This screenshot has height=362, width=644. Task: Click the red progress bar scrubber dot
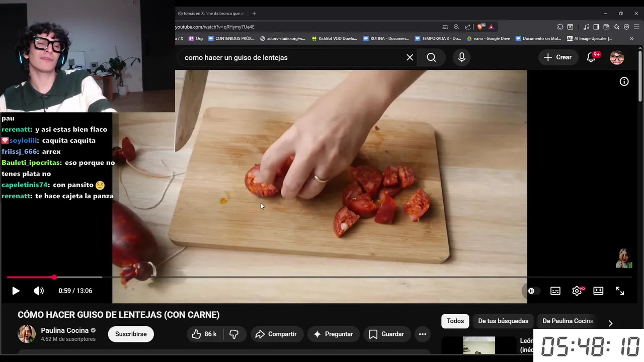54,277
